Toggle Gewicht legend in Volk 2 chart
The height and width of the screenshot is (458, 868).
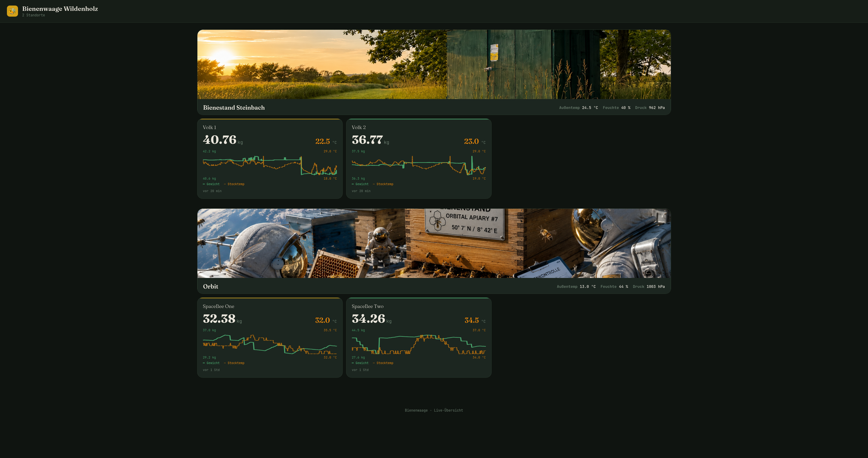(360, 184)
